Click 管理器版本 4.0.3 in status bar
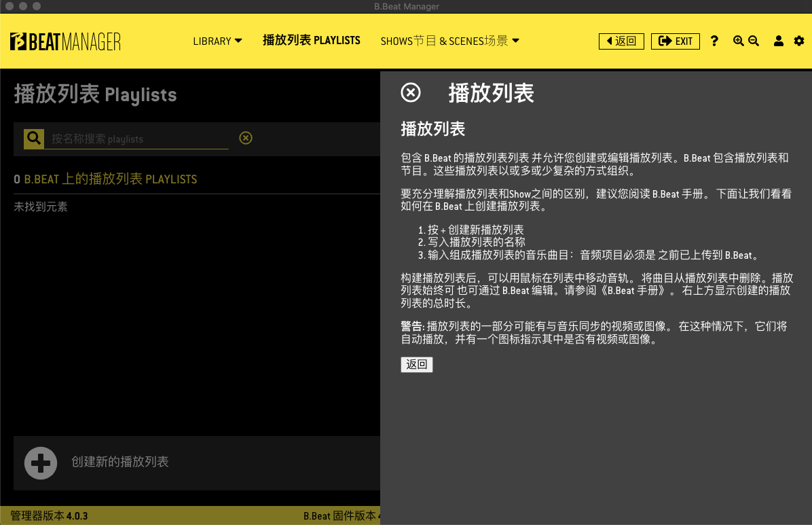Viewport: 812px width, 525px height. tap(49, 515)
